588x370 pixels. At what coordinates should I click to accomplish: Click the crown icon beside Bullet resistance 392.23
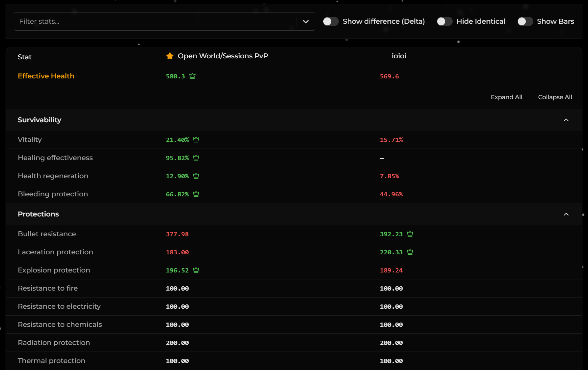click(x=410, y=234)
